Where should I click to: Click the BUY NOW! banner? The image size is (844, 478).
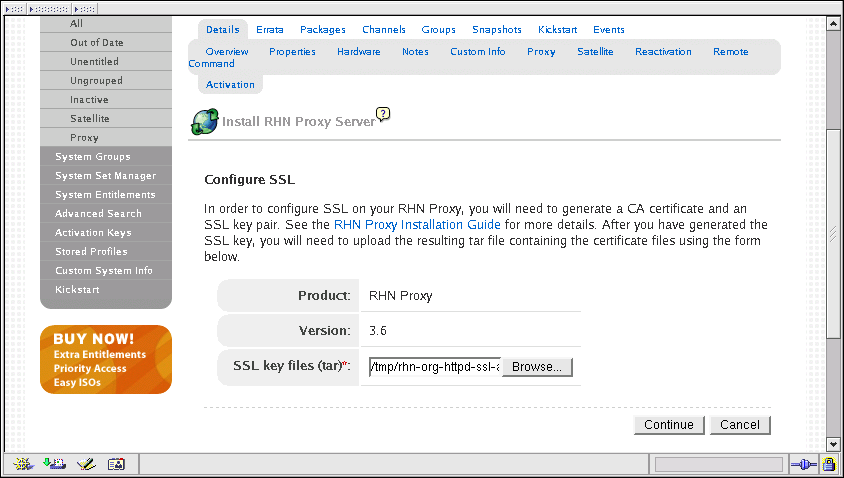[106, 360]
